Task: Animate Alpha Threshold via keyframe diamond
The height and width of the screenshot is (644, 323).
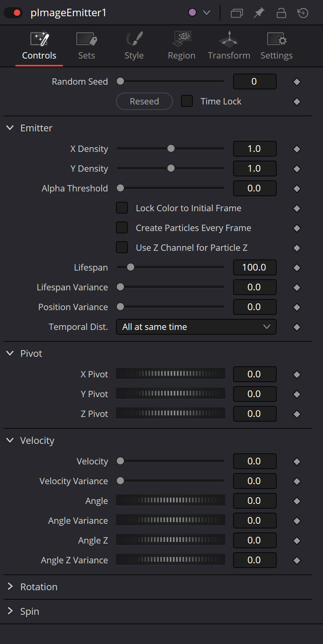Action: (x=297, y=189)
